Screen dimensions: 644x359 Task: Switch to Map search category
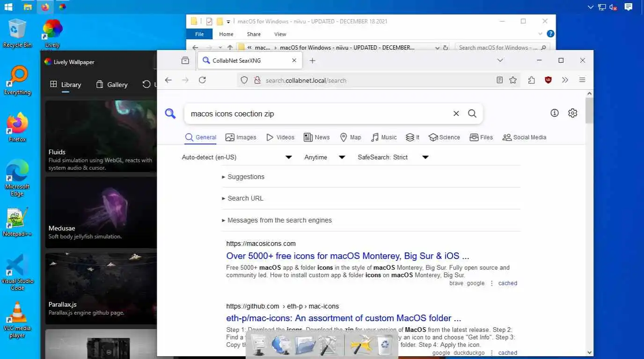(x=350, y=137)
